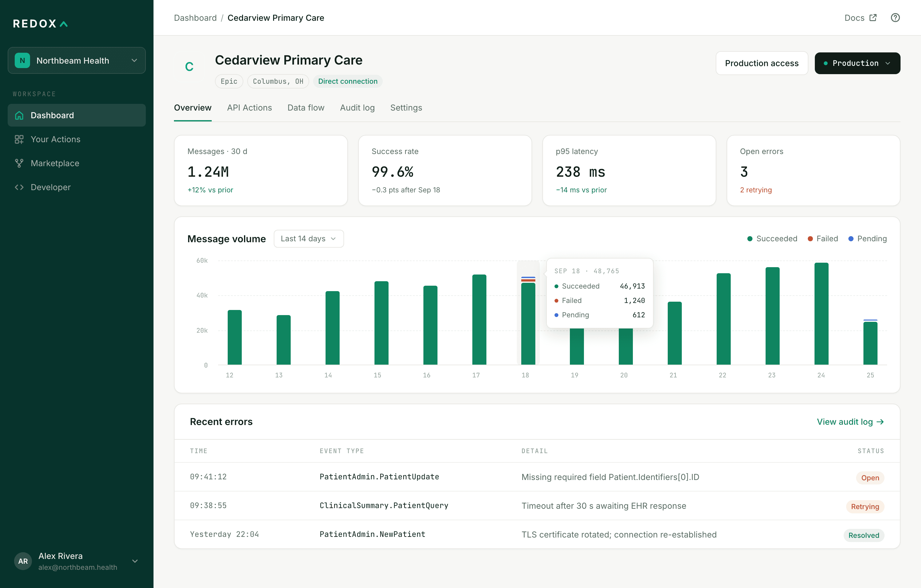Click the Open errors card value 3
The image size is (921, 588).
pos(744,172)
